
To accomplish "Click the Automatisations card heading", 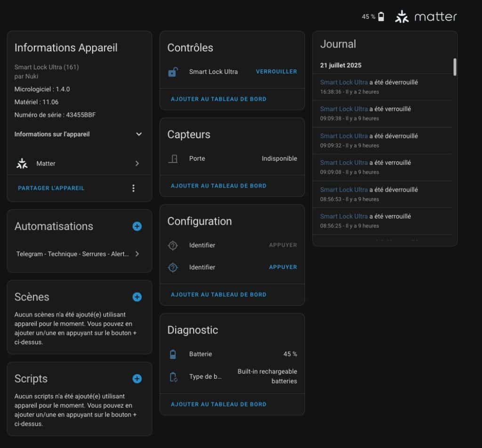I will click(54, 226).
